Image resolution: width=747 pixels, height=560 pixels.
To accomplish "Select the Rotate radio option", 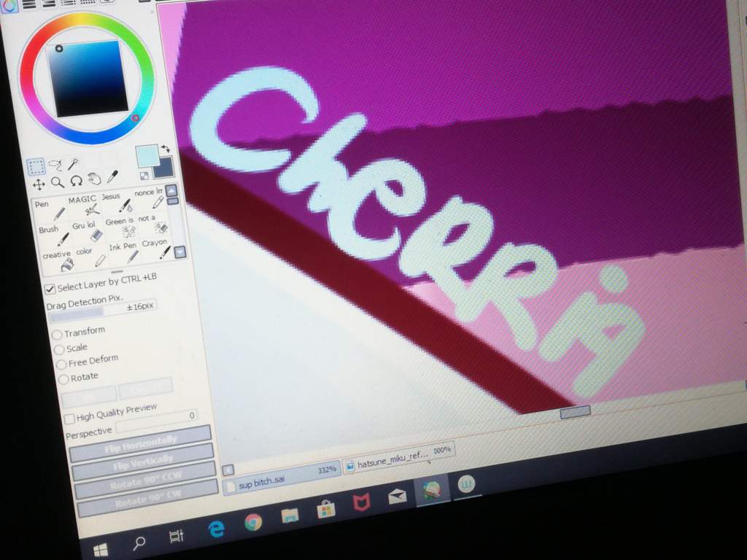I will pyautogui.click(x=63, y=379).
